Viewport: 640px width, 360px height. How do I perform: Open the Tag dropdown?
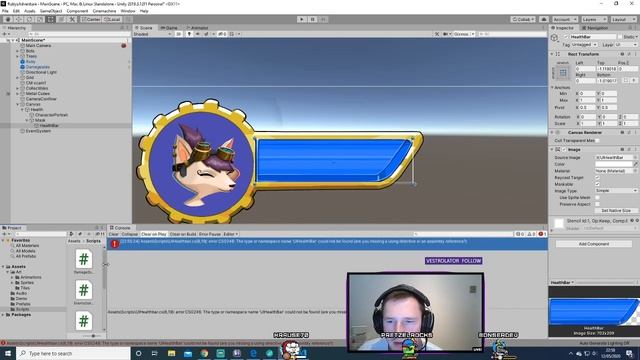[584, 44]
